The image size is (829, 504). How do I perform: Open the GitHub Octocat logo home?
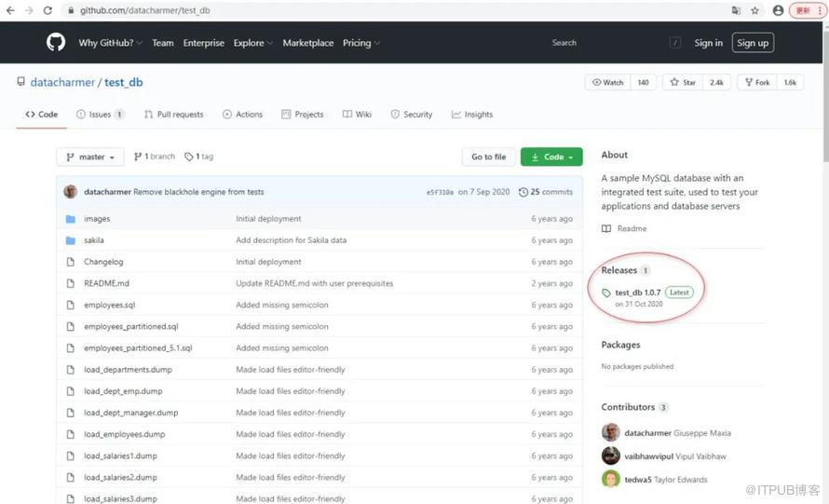coord(56,42)
